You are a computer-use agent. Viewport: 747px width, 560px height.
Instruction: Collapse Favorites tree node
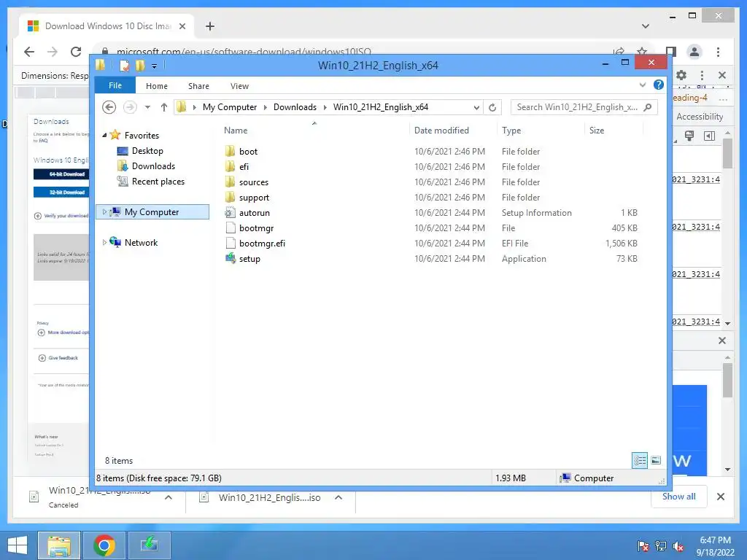104,135
